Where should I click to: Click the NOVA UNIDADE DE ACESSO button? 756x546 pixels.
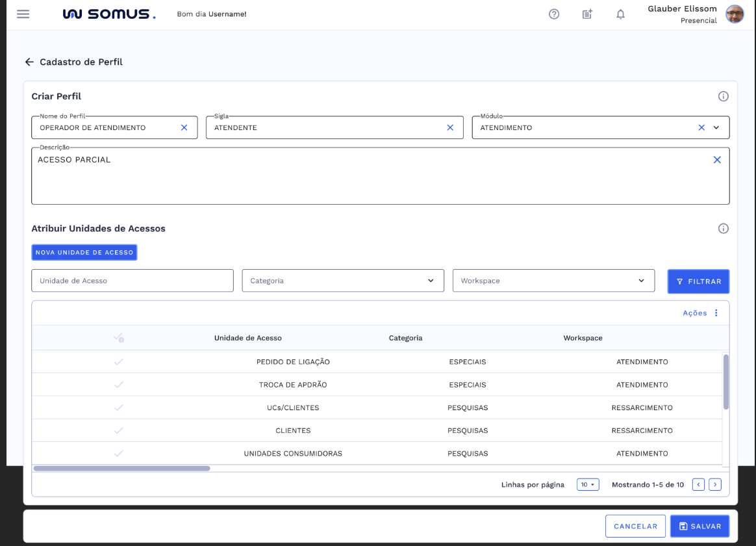pos(84,252)
